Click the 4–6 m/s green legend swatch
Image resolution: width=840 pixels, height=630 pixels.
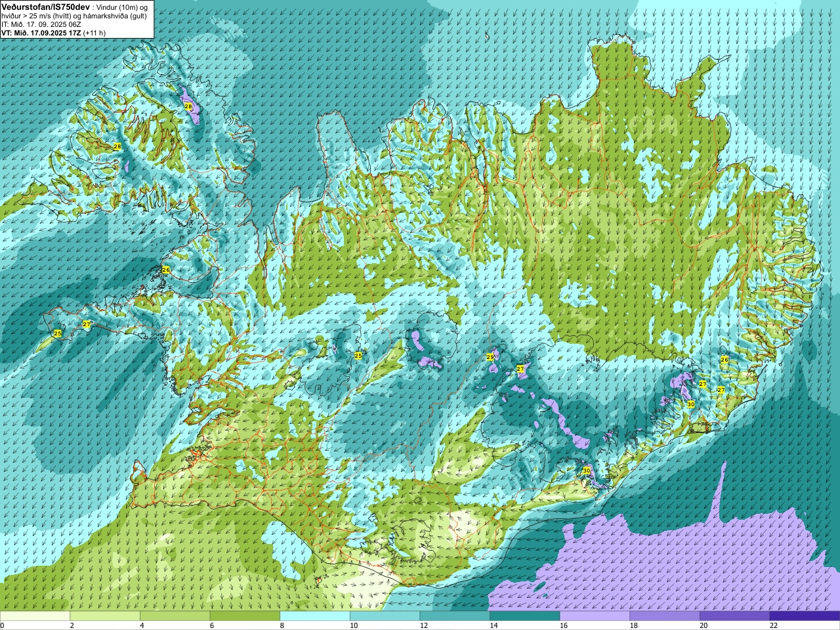click(x=175, y=616)
